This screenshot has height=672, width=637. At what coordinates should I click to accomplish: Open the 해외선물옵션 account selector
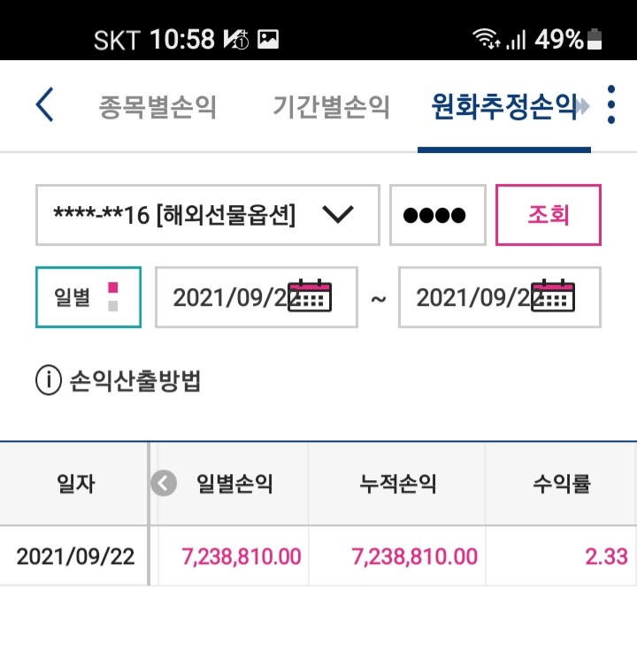[208, 215]
